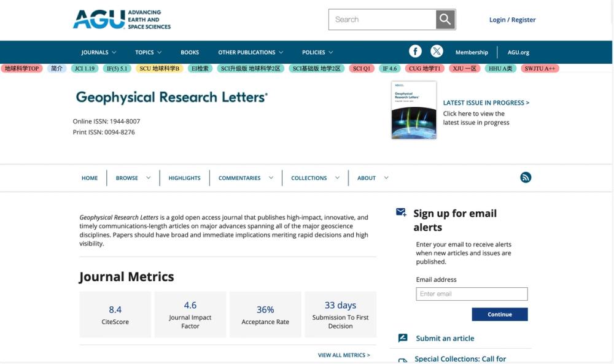
Task: Expand OTHER PUBLICATIONS dropdown
Action: (x=251, y=52)
